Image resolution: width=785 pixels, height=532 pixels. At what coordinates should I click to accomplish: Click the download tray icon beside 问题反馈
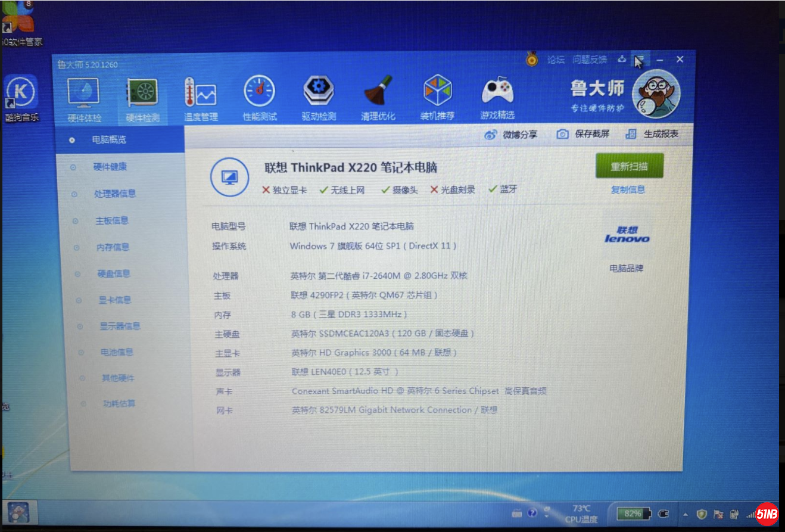click(x=622, y=59)
